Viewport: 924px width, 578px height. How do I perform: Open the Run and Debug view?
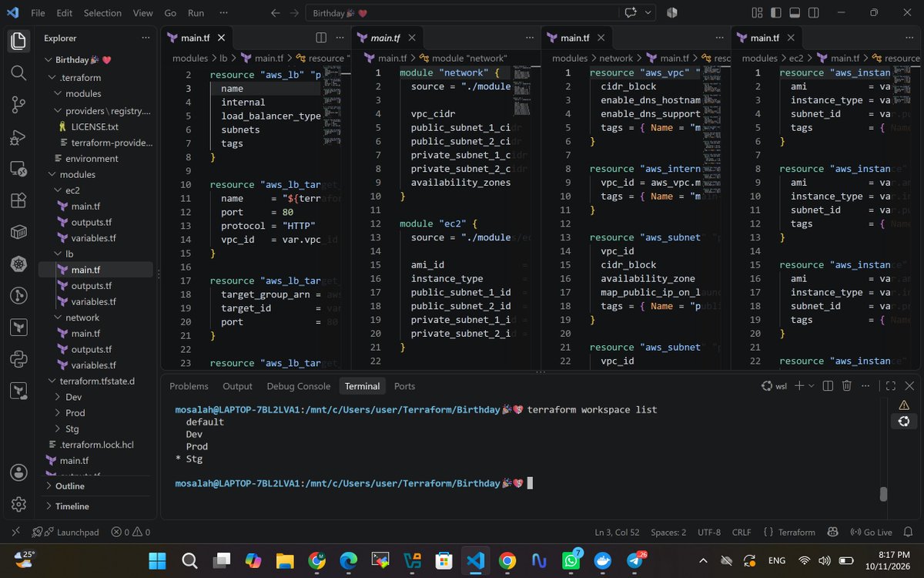coord(18,136)
